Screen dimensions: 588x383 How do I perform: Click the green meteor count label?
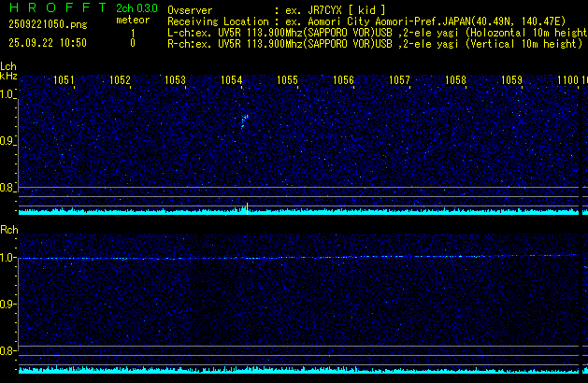pyautogui.click(x=132, y=19)
